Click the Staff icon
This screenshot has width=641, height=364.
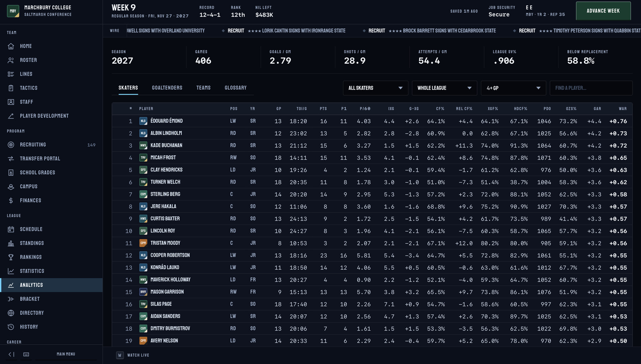point(11,102)
